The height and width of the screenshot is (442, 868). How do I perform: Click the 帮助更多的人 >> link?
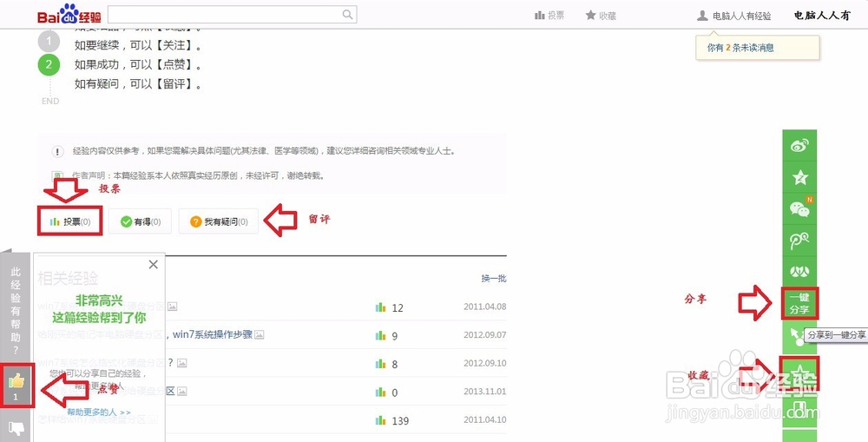coord(99,412)
